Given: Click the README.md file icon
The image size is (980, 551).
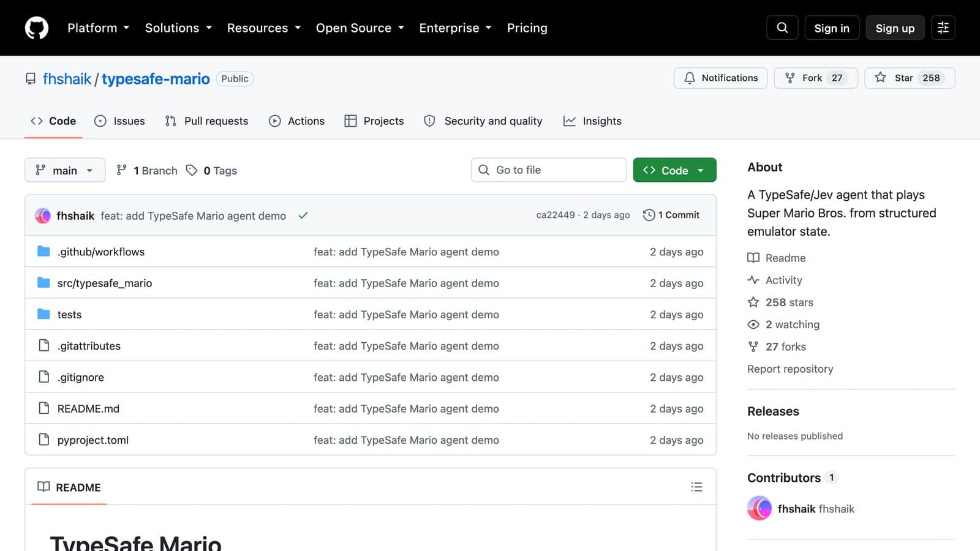Looking at the screenshot, I should click(43, 408).
